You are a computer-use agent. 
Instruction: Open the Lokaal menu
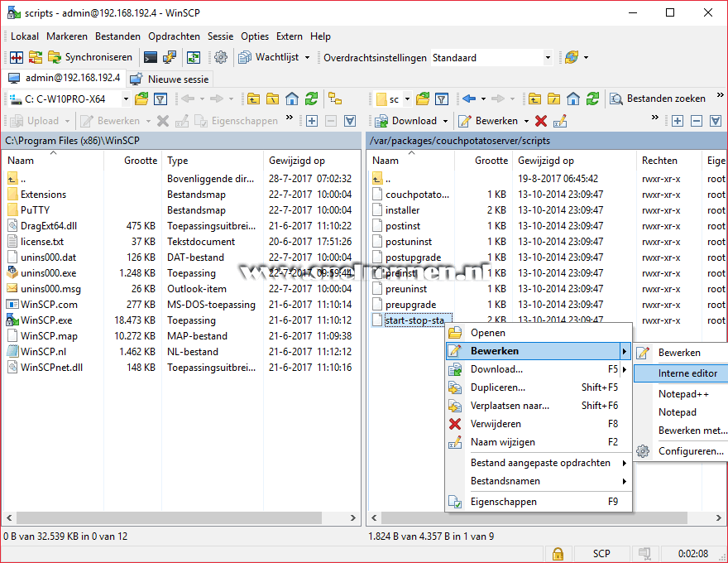tap(25, 36)
